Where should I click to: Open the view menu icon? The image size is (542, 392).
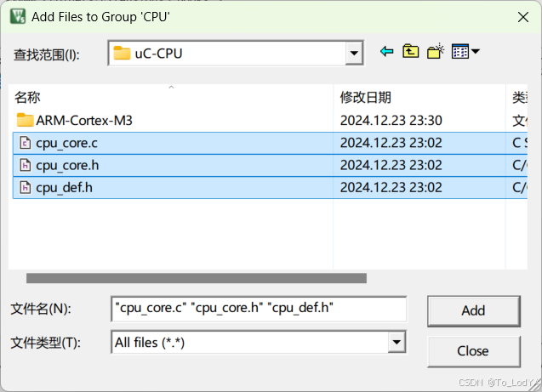tap(465, 52)
